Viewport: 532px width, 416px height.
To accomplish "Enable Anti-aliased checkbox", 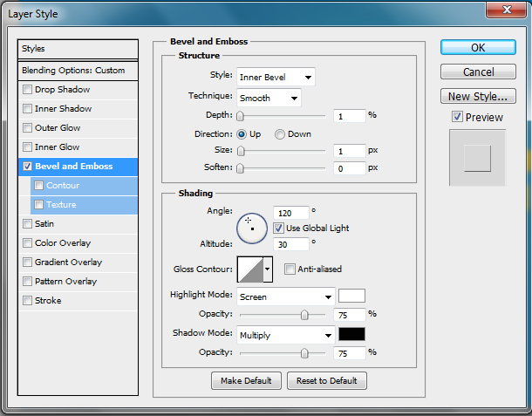I will tap(290, 269).
